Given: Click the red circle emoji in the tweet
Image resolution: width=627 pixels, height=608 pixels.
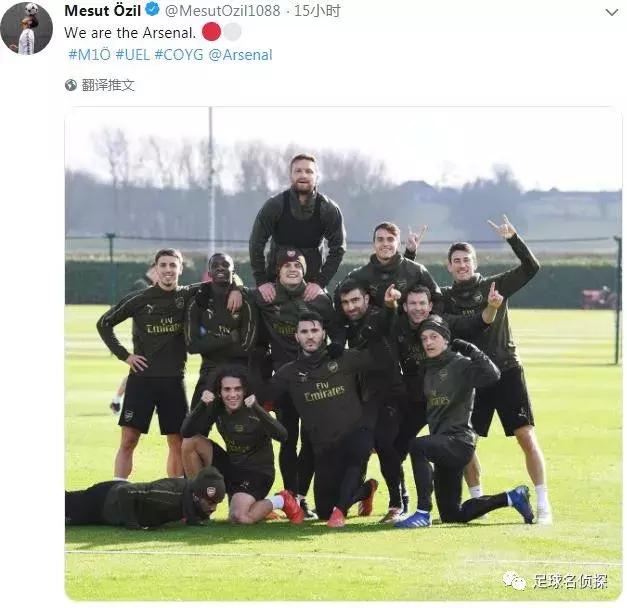Looking at the screenshot, I should pos(211,32).
